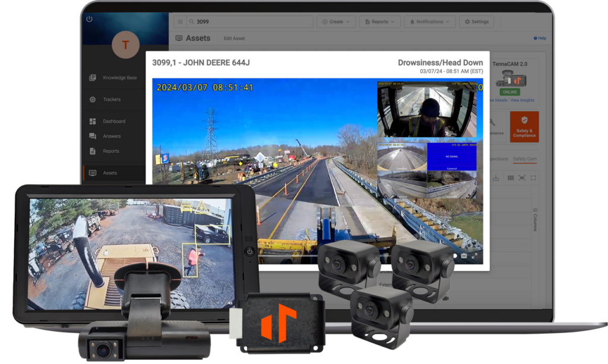This screenshot has height=364, width=608.
Task: Select the bottom-right creek camera thumbnail
Action: pyautogui.click(x=452, y=185)
